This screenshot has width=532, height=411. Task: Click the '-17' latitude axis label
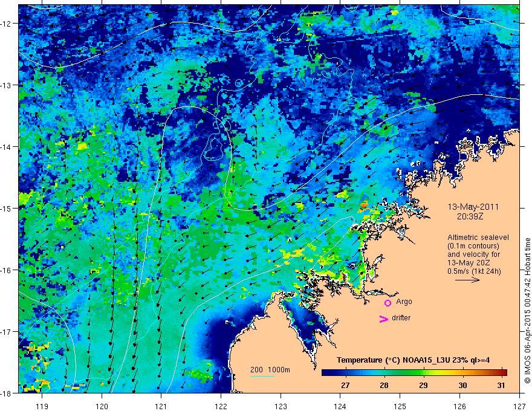pos(7,332)
